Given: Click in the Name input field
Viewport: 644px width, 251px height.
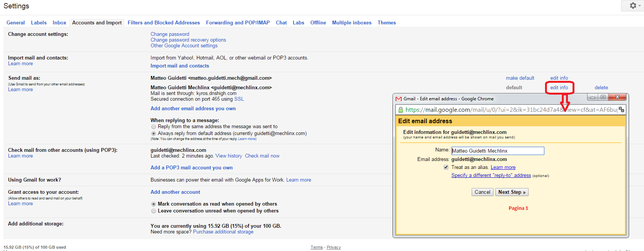Looking at the screenshot, I should coord(497,151).
